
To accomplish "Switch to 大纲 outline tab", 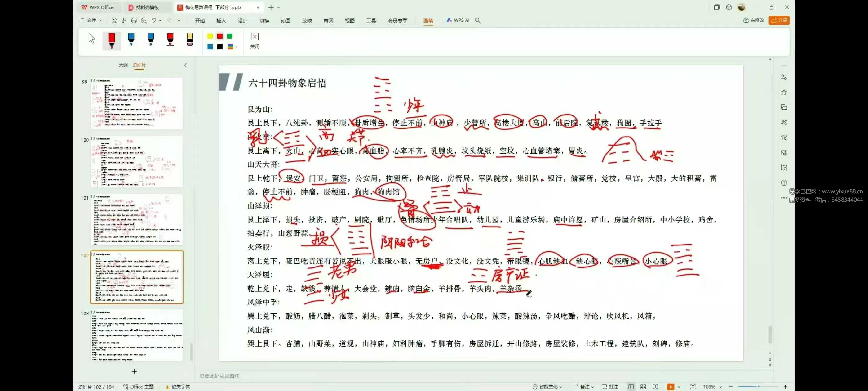I will [x=123, y=65].
